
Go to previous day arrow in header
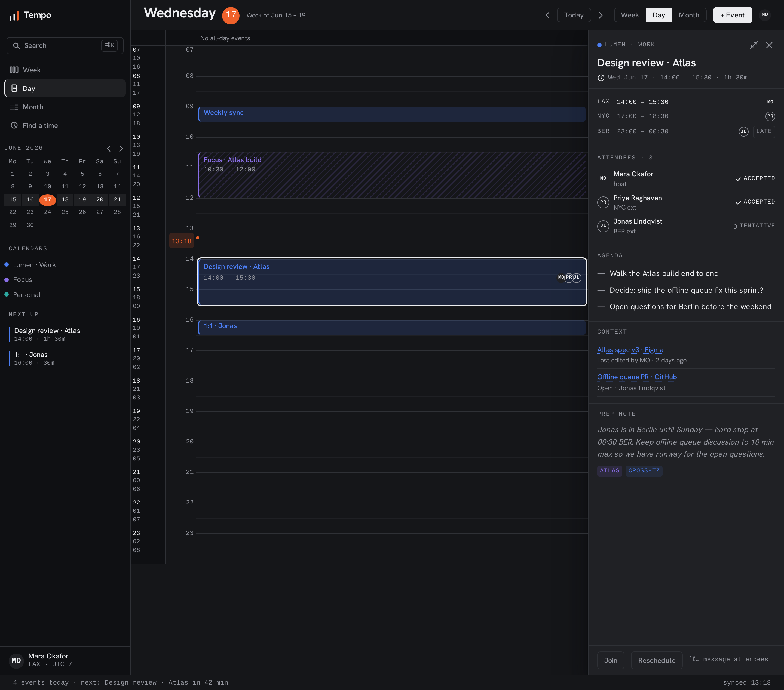pos(547,15)
